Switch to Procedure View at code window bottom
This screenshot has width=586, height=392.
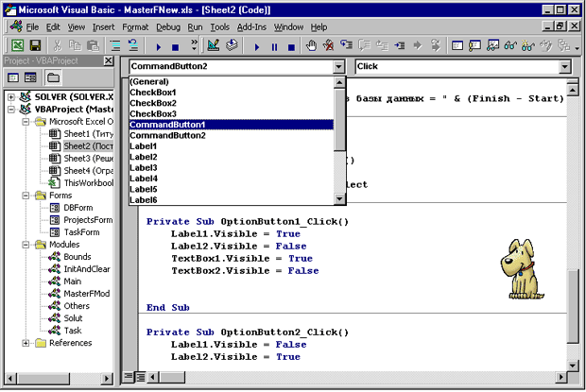(129, 377)
